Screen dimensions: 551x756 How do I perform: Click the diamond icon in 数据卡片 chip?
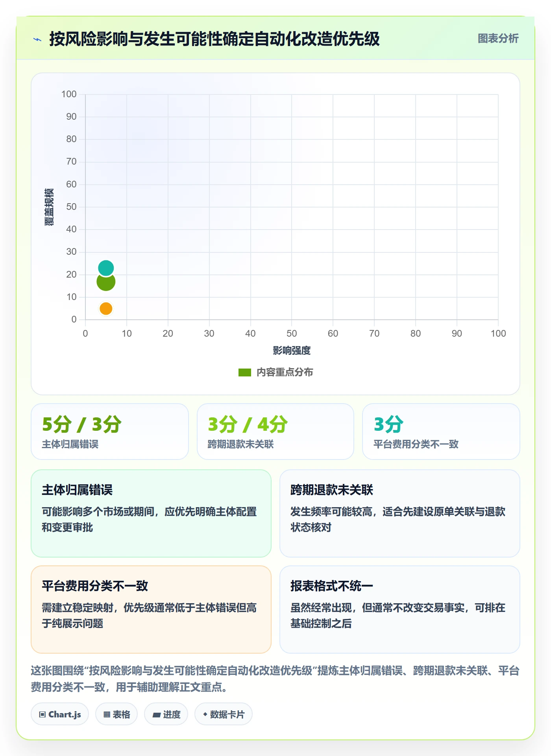click(205, 714)
